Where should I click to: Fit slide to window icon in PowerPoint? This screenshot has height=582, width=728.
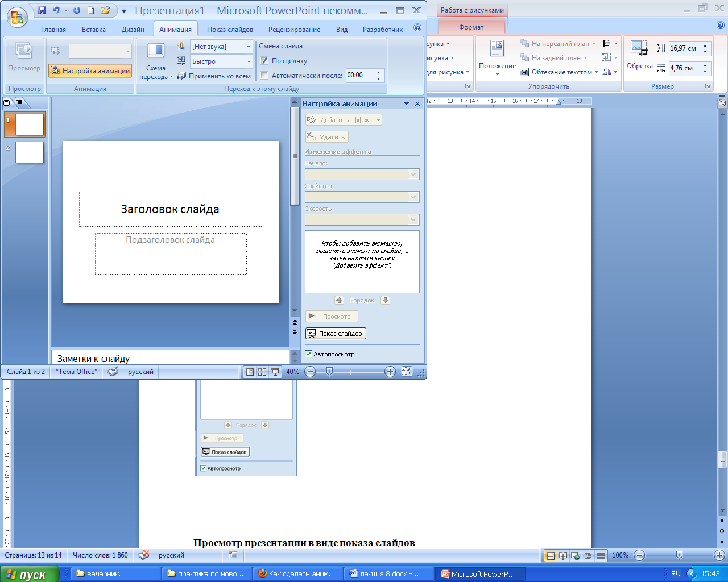click(x=407, y=372)
